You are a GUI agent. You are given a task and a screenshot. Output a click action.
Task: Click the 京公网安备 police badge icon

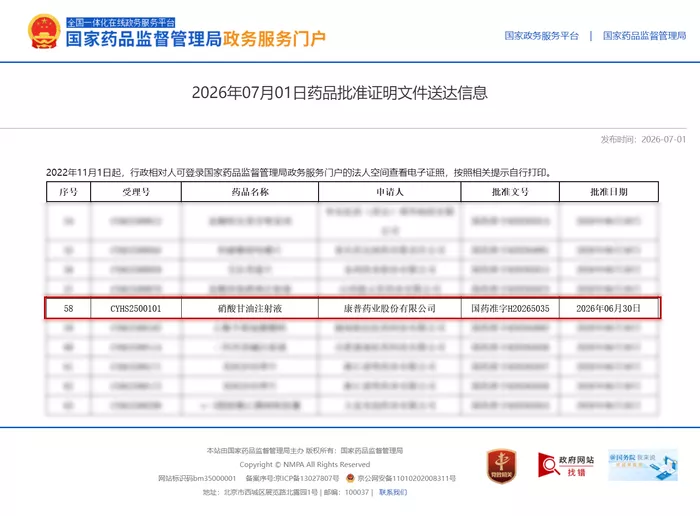(x=350, y=478)
